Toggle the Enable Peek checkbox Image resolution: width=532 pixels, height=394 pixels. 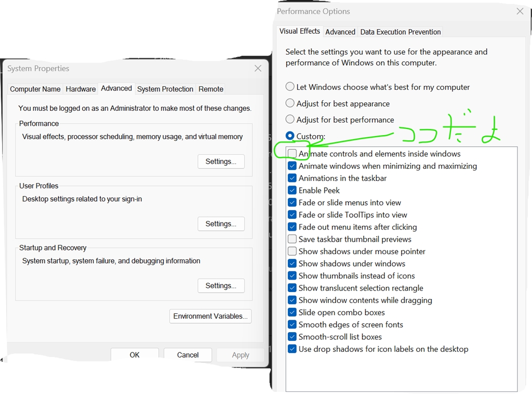[x=292, y=190]
